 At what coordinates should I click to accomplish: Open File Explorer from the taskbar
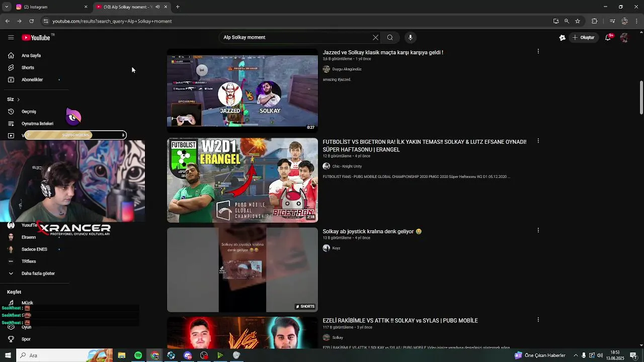point(121,355)
